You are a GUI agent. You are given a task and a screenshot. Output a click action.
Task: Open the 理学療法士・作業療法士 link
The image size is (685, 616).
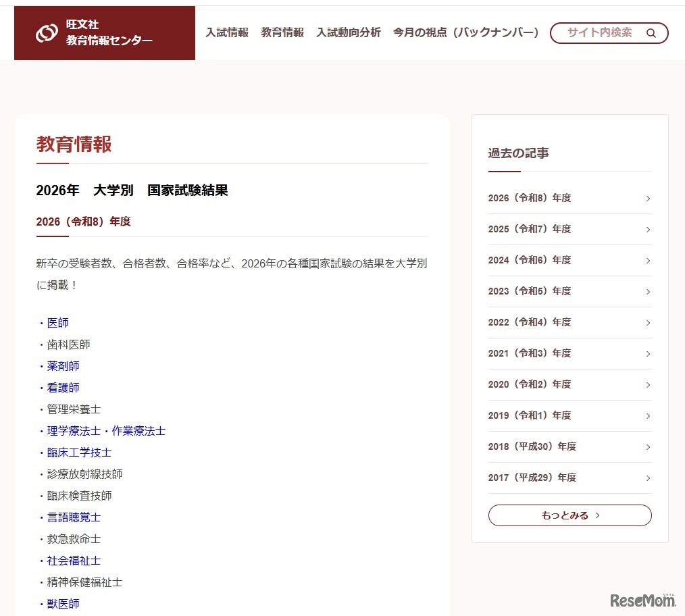(106, 430)
